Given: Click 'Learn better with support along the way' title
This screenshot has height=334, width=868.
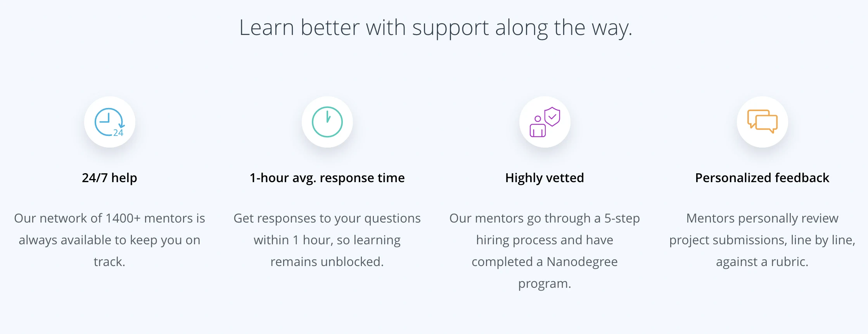Looking at the screenshot, I should (436, 28).
